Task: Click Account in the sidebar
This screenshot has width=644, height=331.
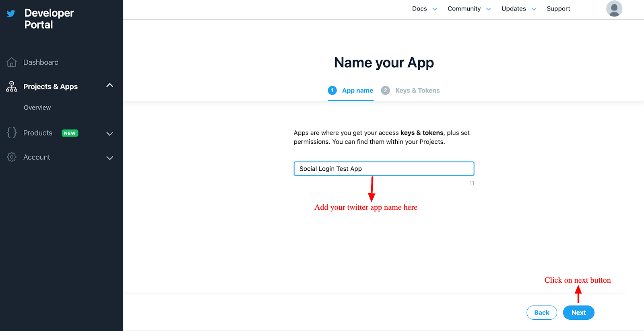Action: [x=37, y=157]
